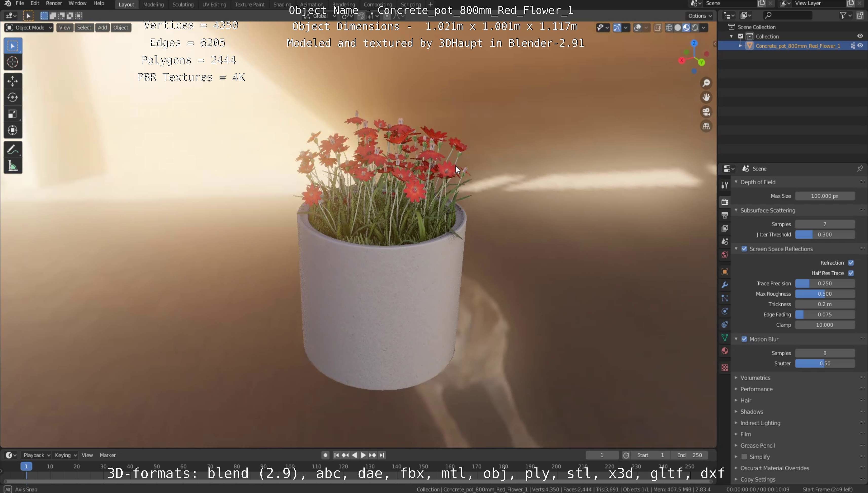This screenshot has width=868, height=493.
Task: Open the Output properties tab
Action: (724, 215)
